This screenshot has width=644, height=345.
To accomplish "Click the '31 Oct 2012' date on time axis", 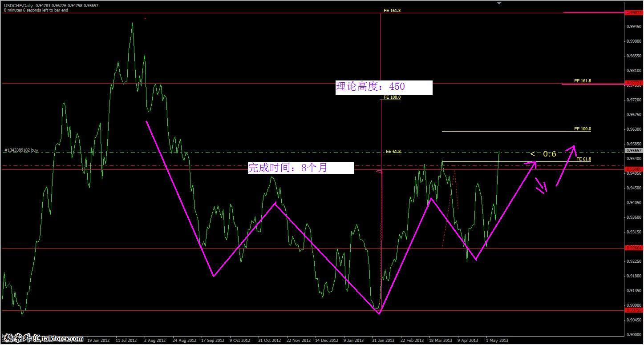I will tap(270, 341).
